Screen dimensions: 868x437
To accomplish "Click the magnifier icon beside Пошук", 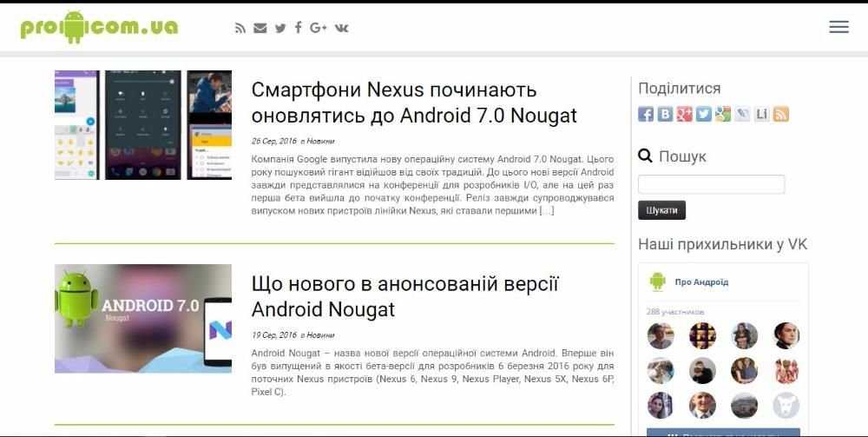I will [645, 156].
